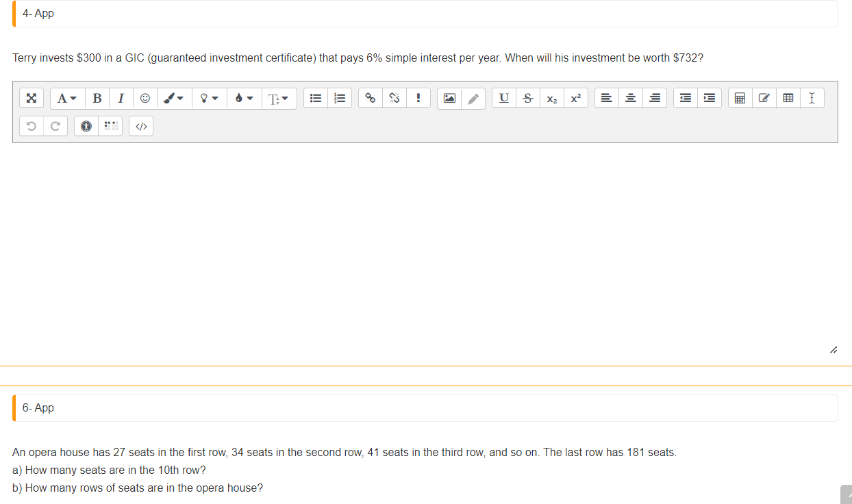Open the screenreader helper braille icon
Screen dimensions: 852x504
[110, 126]
